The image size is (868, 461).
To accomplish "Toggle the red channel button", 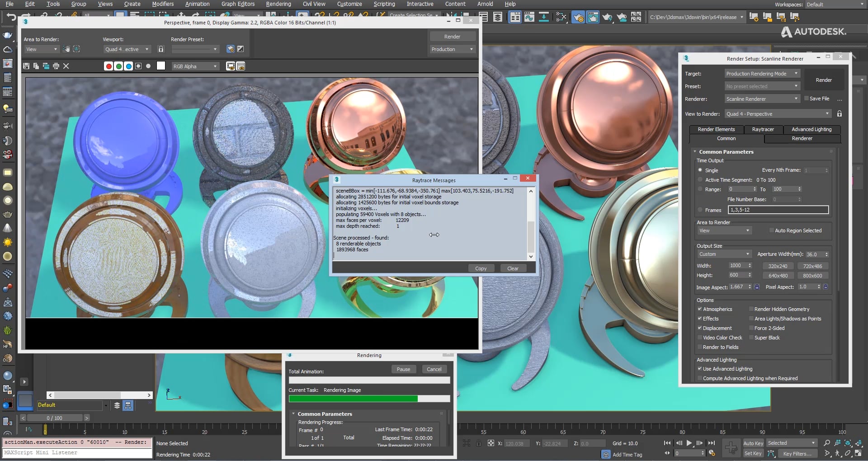I will click(108, 66).
